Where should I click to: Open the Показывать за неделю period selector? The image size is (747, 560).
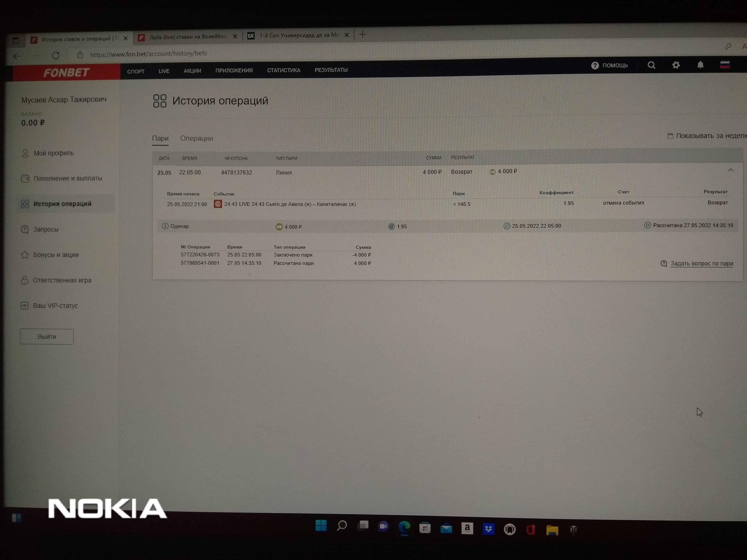[x=707, y=136]
